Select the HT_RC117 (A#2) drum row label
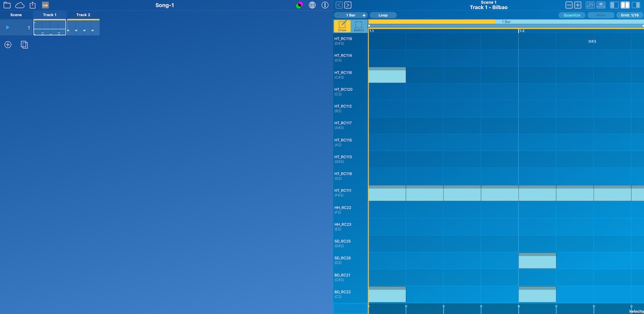This screenshot has width=644, height=314. pyautogui.click(x=351, y=125)
